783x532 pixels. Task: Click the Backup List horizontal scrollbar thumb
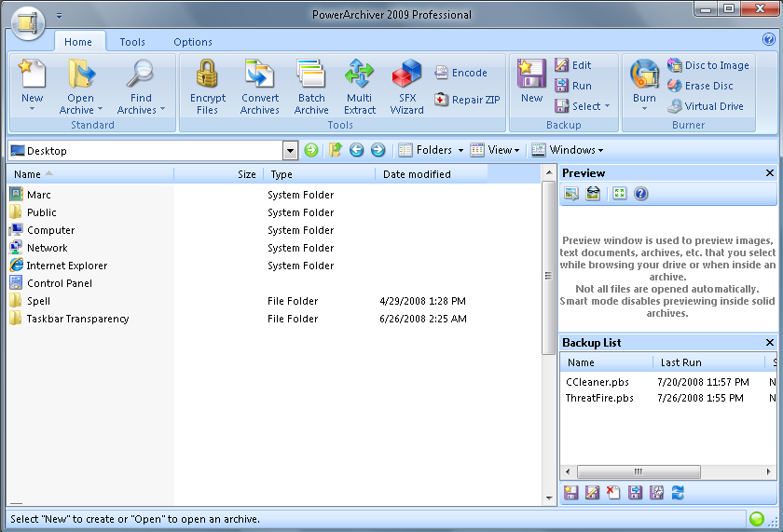pyautogui.click(x=639, y=471)
